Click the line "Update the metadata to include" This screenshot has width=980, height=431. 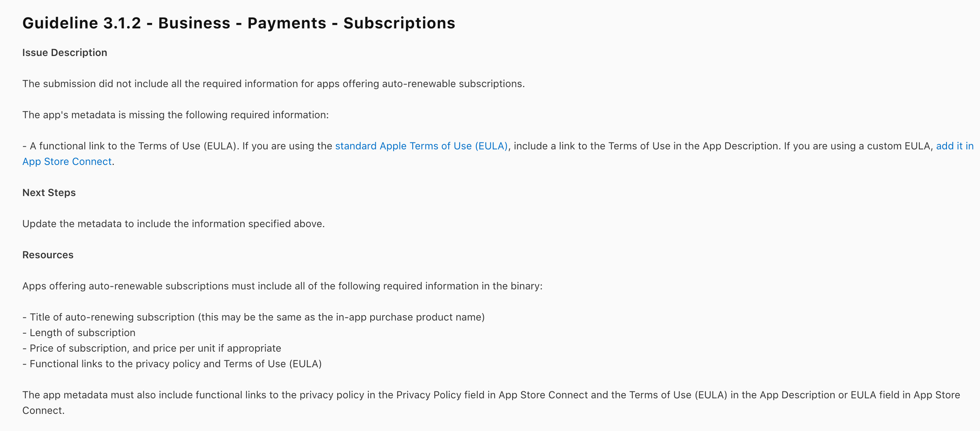click(x=173, y=224)
